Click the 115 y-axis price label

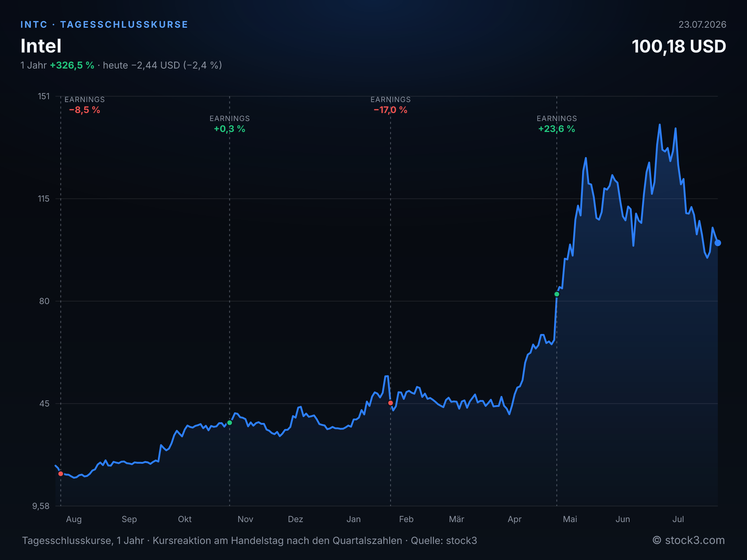coord(44,199)
